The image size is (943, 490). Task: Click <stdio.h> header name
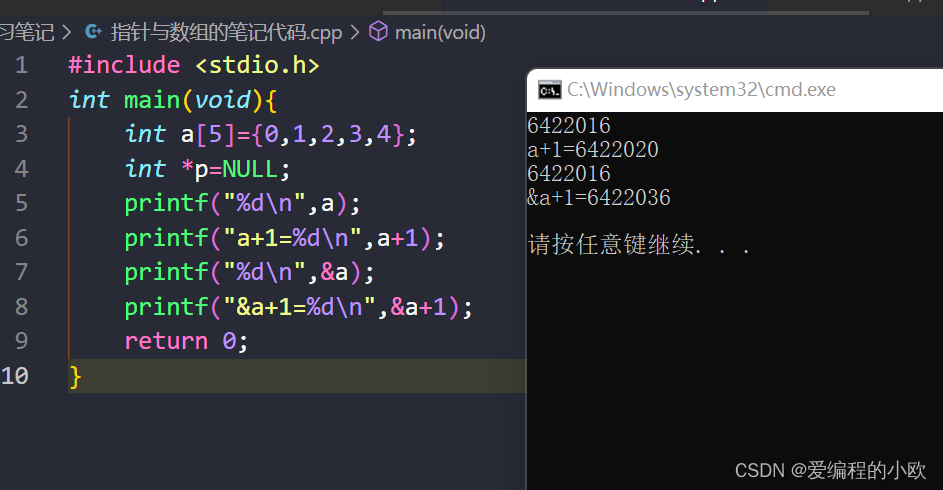tap(257, 65)
